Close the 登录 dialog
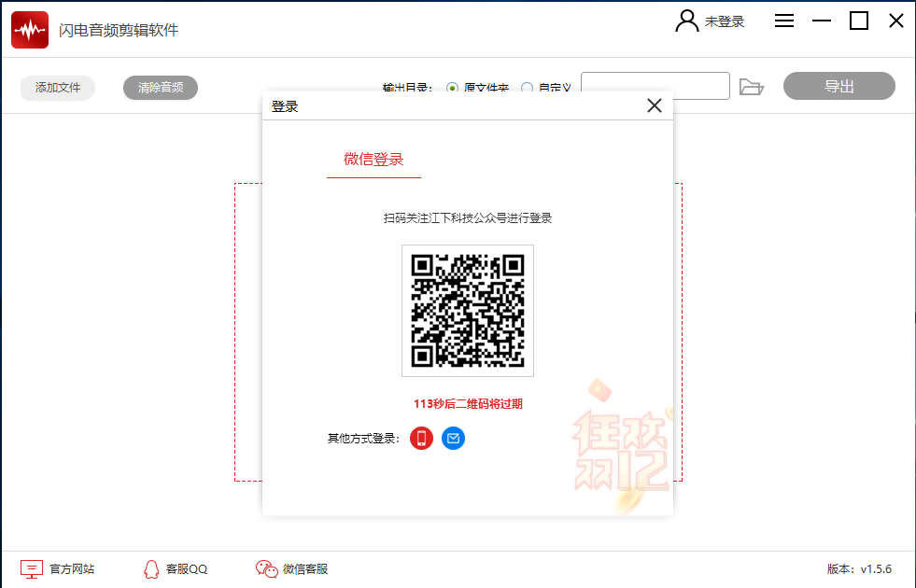This screenshot has width=916, height=588. [654, 105]
